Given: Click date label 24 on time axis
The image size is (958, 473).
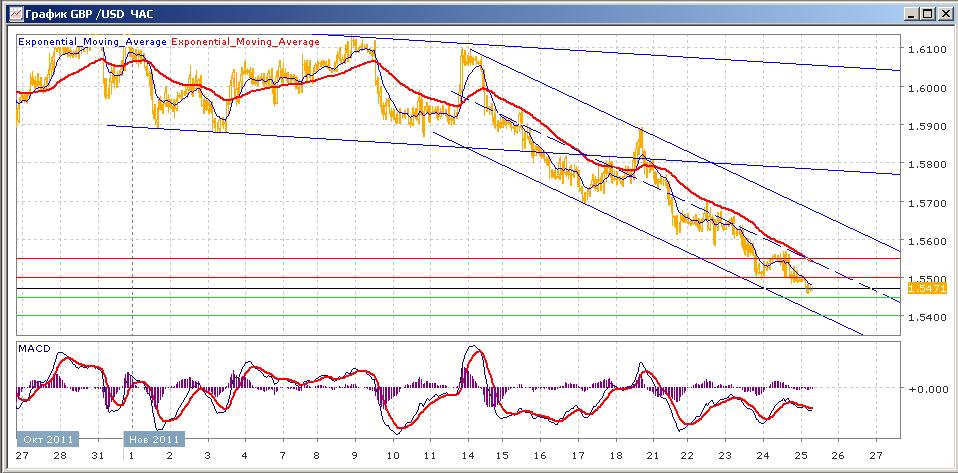Looking at the screenshot, I should [x=762, y=456].
